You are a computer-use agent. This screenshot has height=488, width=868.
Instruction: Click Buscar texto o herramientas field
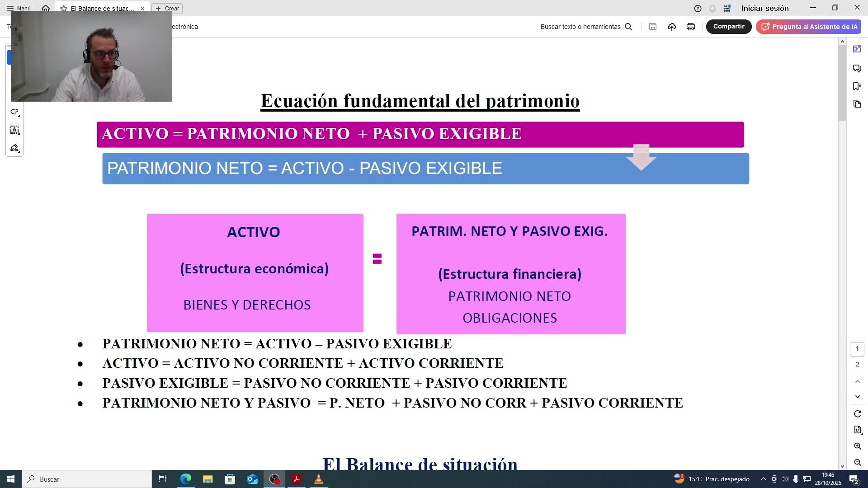[580, 27]
